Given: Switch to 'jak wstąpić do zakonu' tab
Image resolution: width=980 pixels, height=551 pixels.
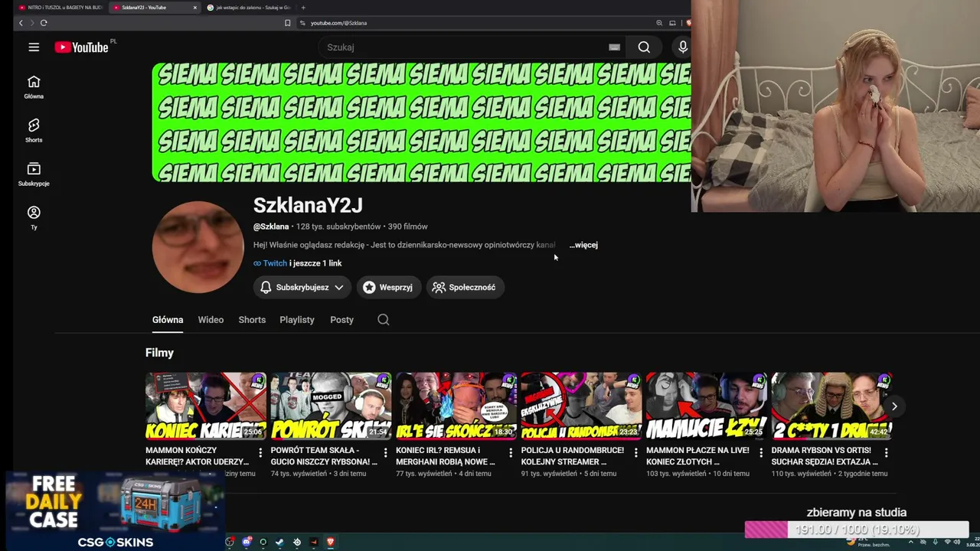Looking at the screenshot, I should click(x=249, y=8).
